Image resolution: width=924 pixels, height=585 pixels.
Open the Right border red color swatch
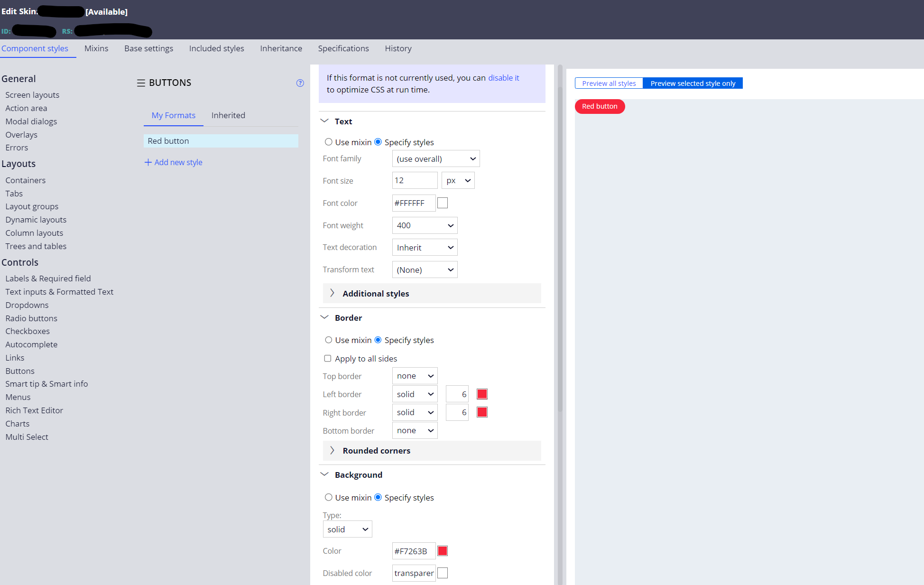(x=482, y=412)
